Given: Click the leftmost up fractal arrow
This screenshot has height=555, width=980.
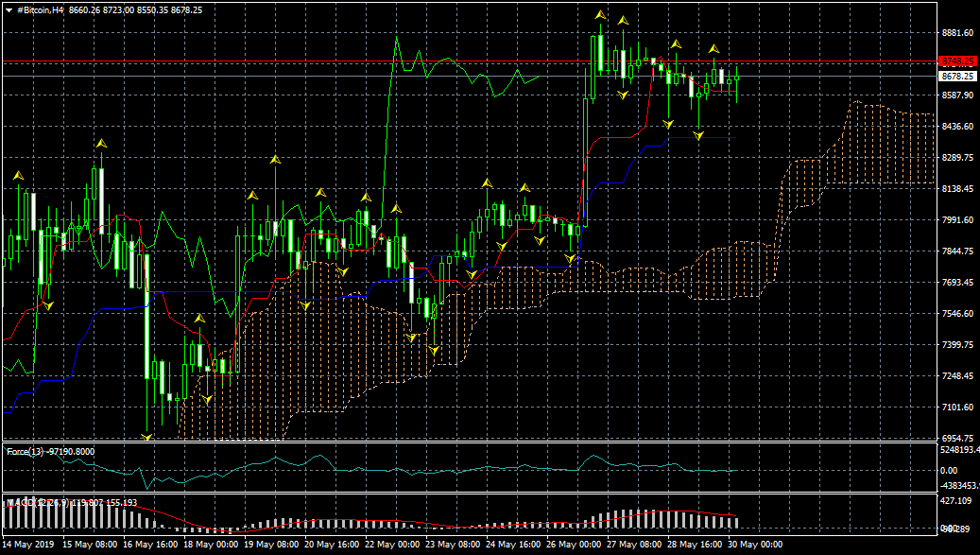Looking at the screenshot, I should pos(17,176).
